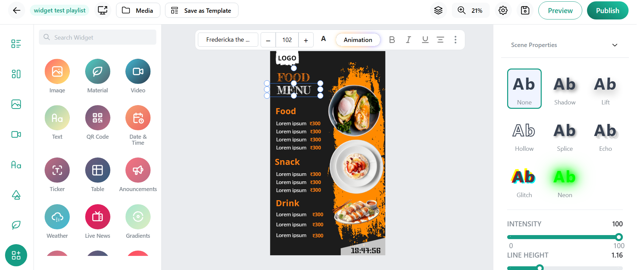Image resolution: width=644 pixels, height=270 pixels.
Task: Go back with the left arrow
Action: click(16, 10)
